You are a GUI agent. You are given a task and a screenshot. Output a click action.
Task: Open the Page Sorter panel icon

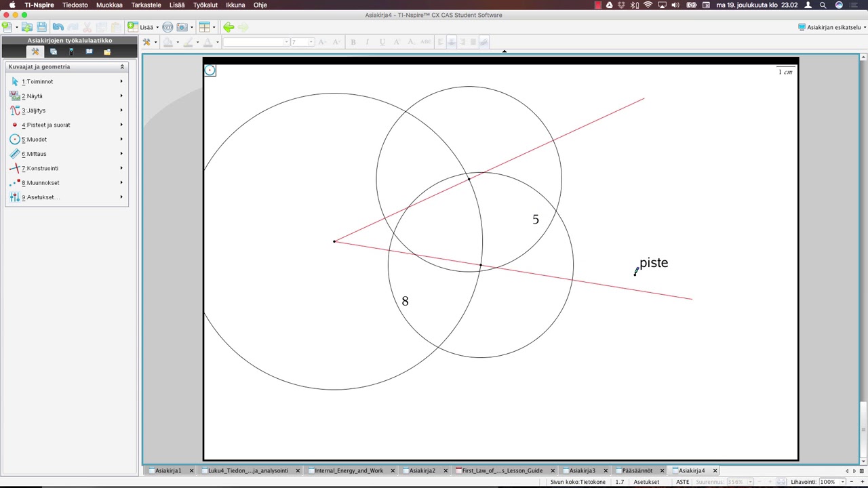(x=54, y=52)
